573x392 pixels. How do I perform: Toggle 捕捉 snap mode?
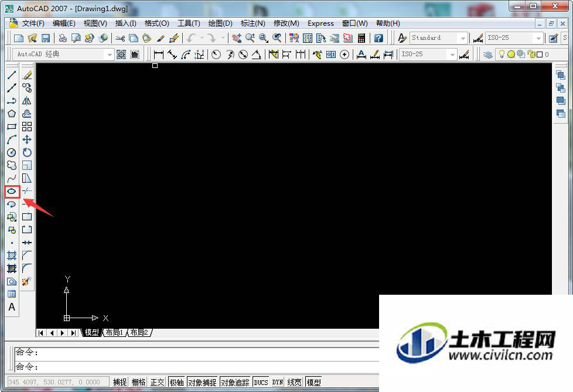120,382
